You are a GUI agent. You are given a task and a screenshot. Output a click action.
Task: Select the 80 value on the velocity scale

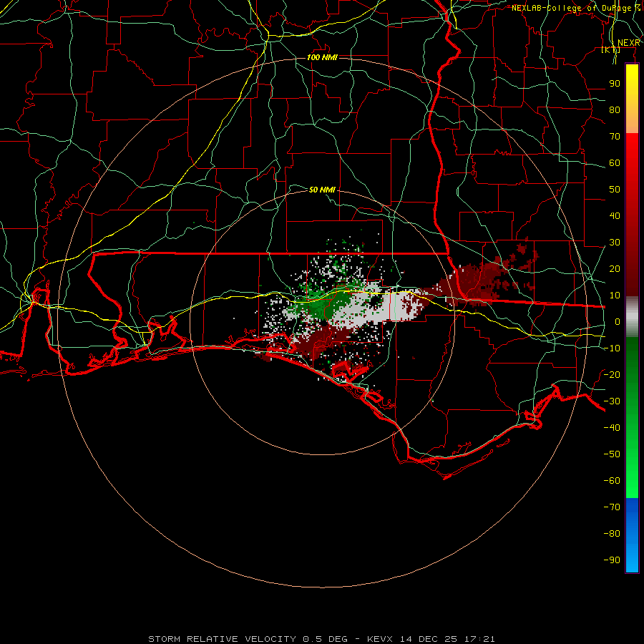(615, 110)
